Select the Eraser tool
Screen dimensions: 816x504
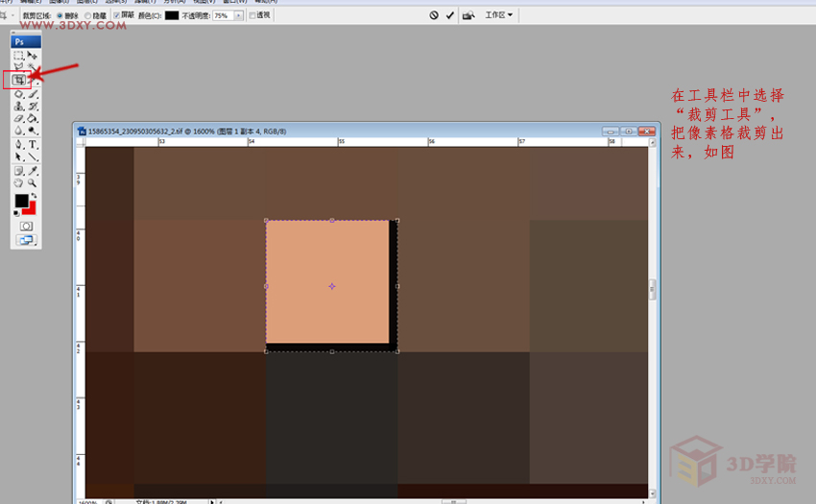[x=19, y=118]
